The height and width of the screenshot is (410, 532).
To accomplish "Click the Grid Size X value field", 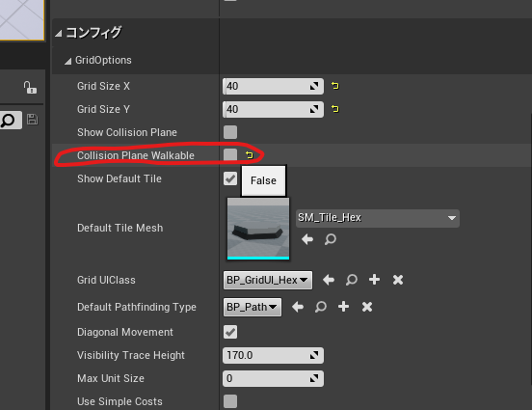I will click(x=273, y=86).
